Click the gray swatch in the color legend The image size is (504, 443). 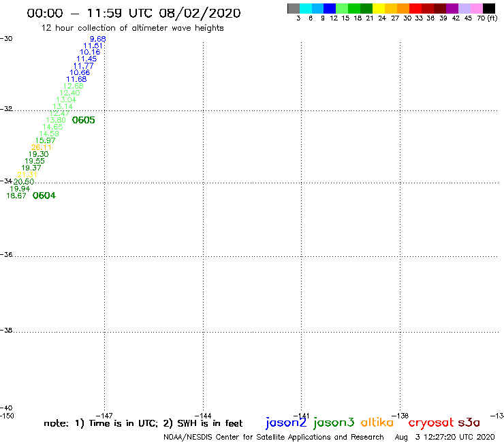point(294,8)
